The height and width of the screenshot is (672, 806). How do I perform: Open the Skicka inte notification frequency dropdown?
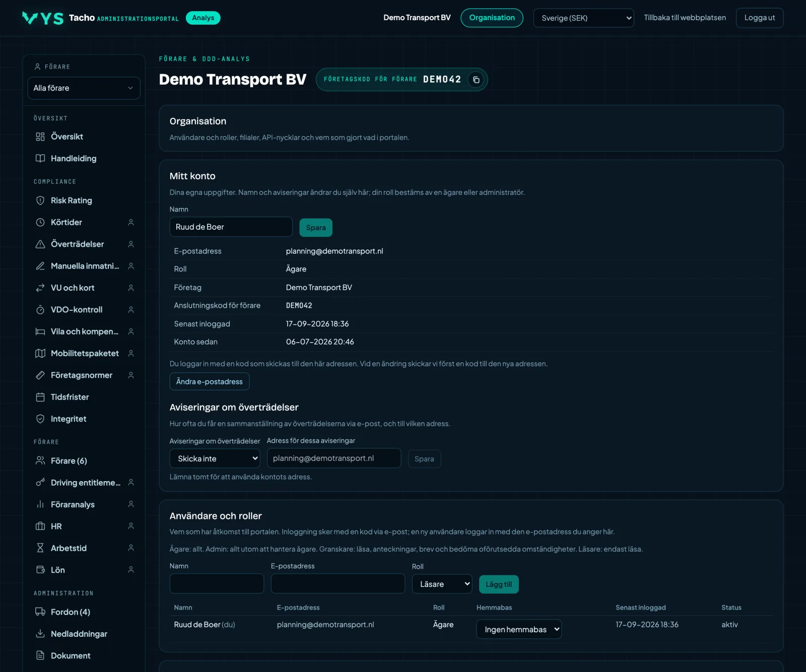coord(215,458)
